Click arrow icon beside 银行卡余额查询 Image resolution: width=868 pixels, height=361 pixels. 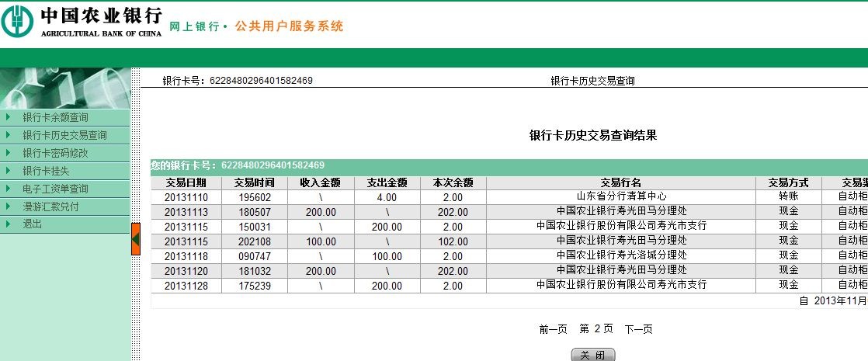click(x=8, y=116)
